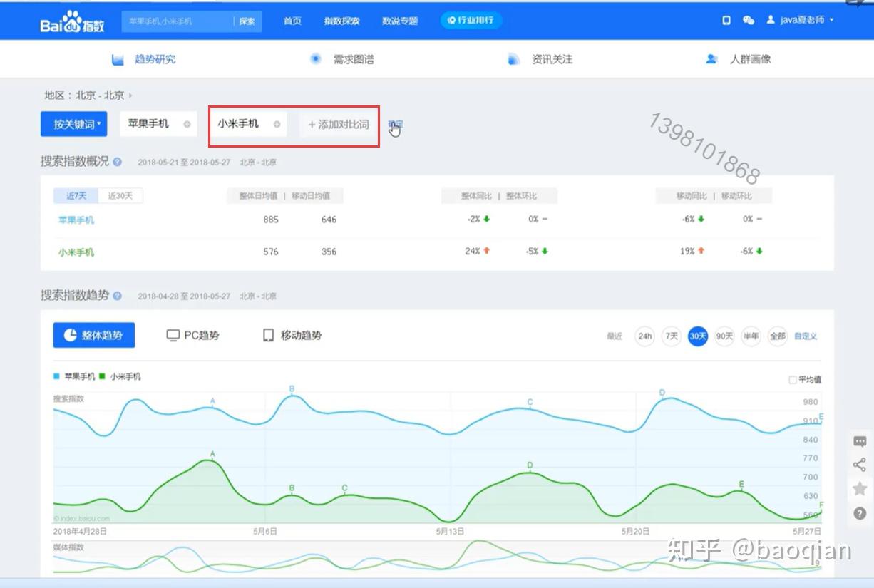Image resolution: width=874 pixels, height=588 pixels.
Task: Click help icon next to 搜索指数概况
Action: [118, 162]
